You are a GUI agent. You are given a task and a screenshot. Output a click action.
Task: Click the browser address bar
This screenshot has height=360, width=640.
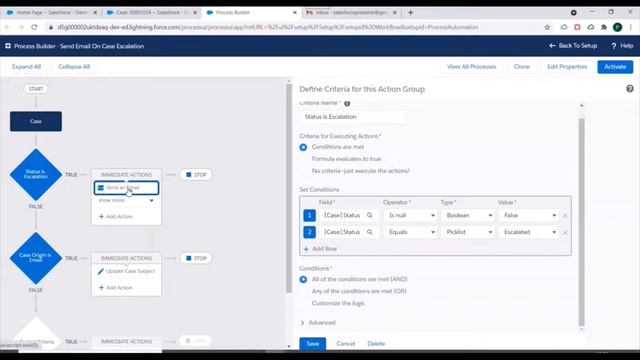[x=267, y=27]
